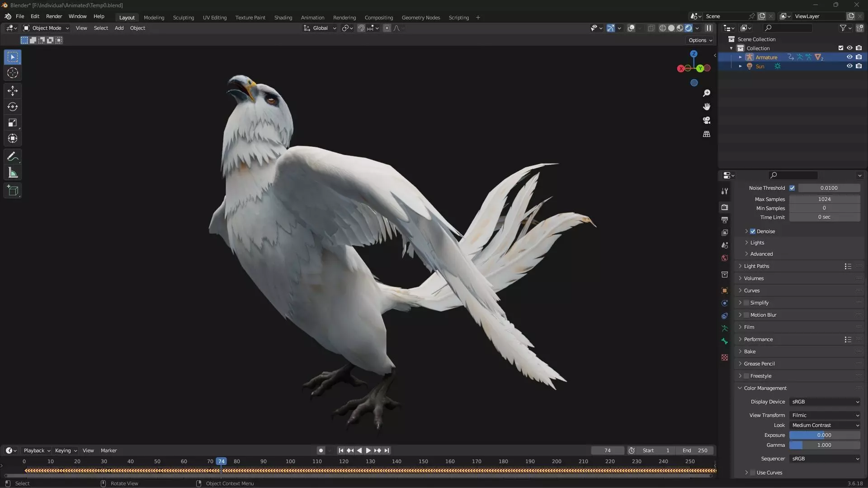Screen dimensions: 868x488
Task: Open the View Layer properties tab icon
Action: pyautogui.click(x=725, y=232)
